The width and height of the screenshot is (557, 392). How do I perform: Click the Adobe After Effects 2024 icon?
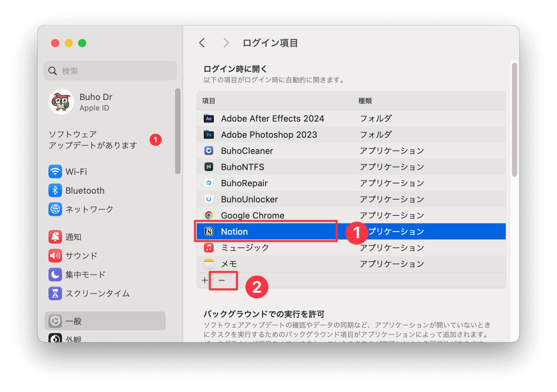pyautogui.click(x=209, y=119)
